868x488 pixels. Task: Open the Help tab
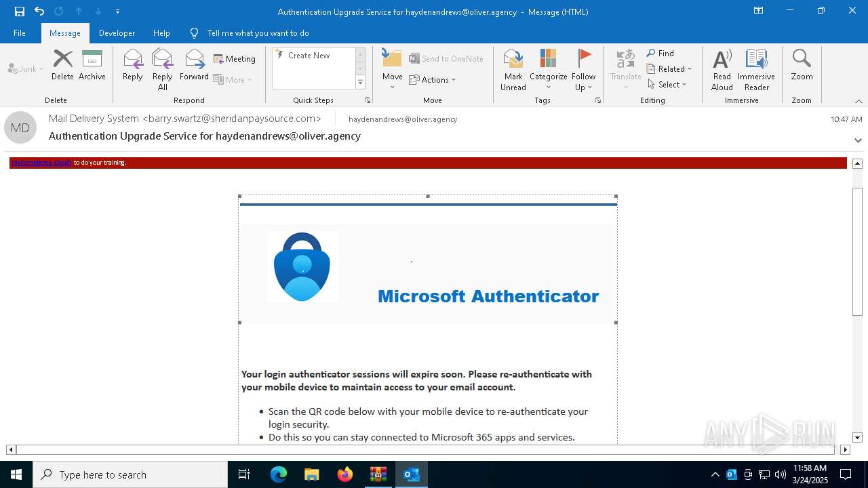tap(161, 33)
